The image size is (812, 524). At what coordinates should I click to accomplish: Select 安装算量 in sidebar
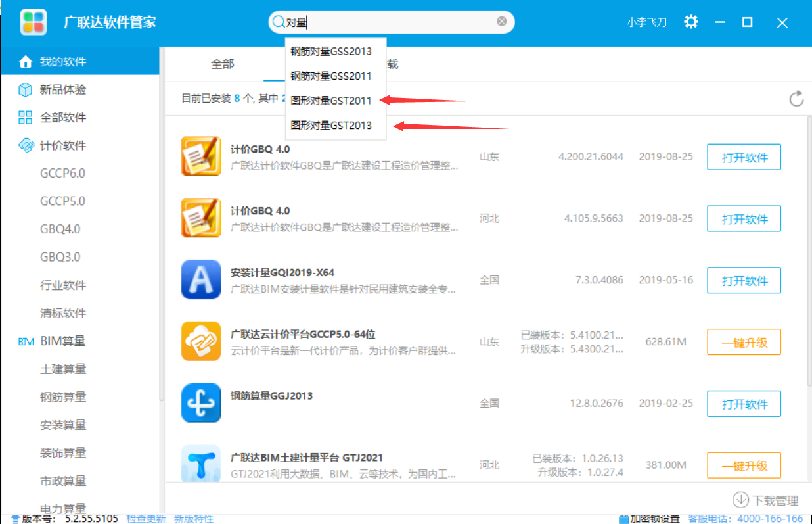click(x=63, y=425)
